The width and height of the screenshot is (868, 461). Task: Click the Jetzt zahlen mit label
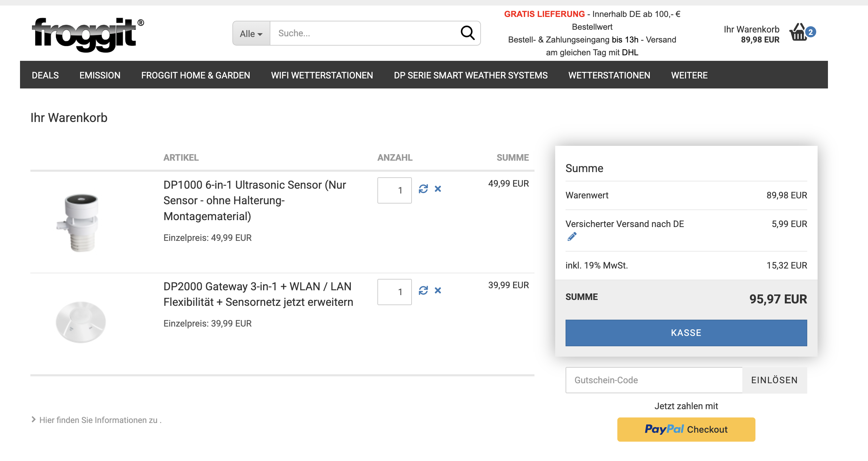(686, 406)
